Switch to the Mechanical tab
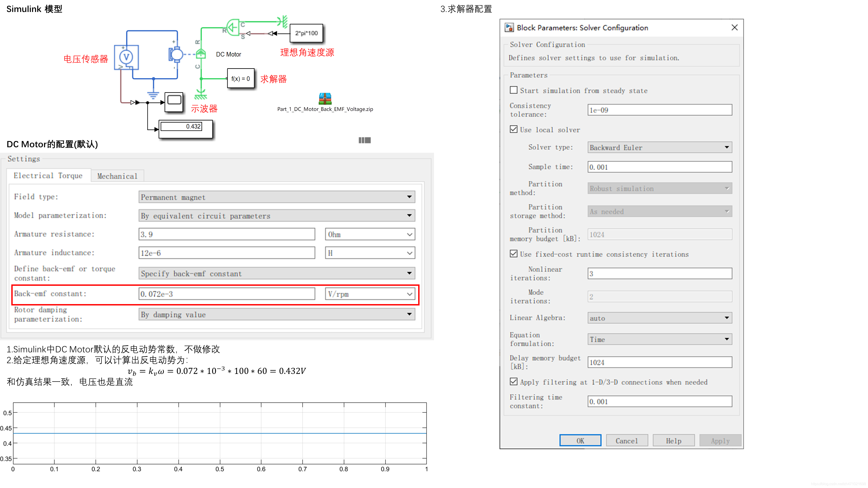 [x=117, y=176]
